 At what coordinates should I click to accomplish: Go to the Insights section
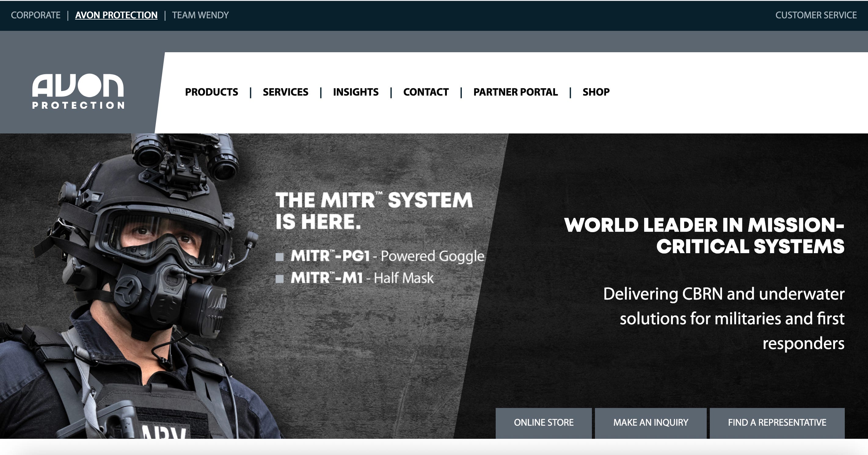click(x=356, y=92)
